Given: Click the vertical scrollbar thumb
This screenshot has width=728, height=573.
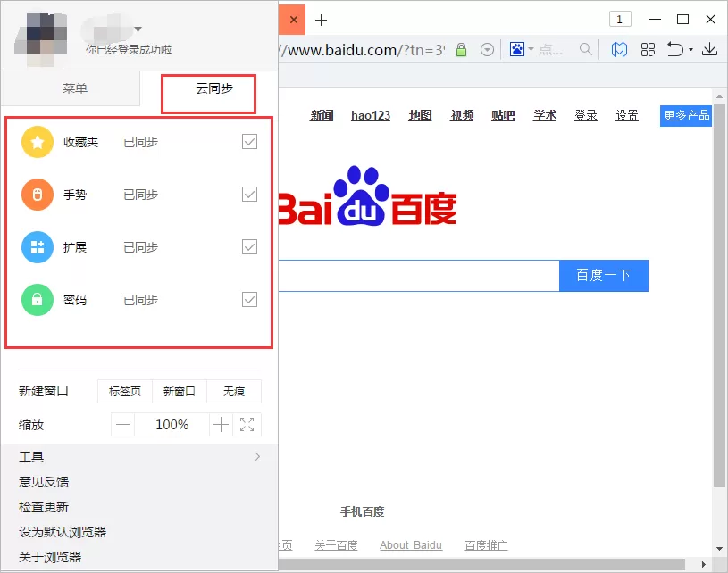Looking at the screenshot, I should [x=719, y=295].
